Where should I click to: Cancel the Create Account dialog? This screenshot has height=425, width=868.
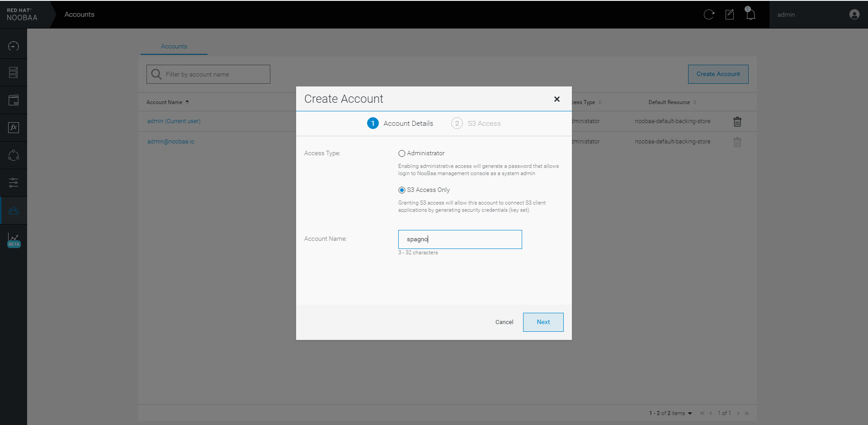pos(504,322)
